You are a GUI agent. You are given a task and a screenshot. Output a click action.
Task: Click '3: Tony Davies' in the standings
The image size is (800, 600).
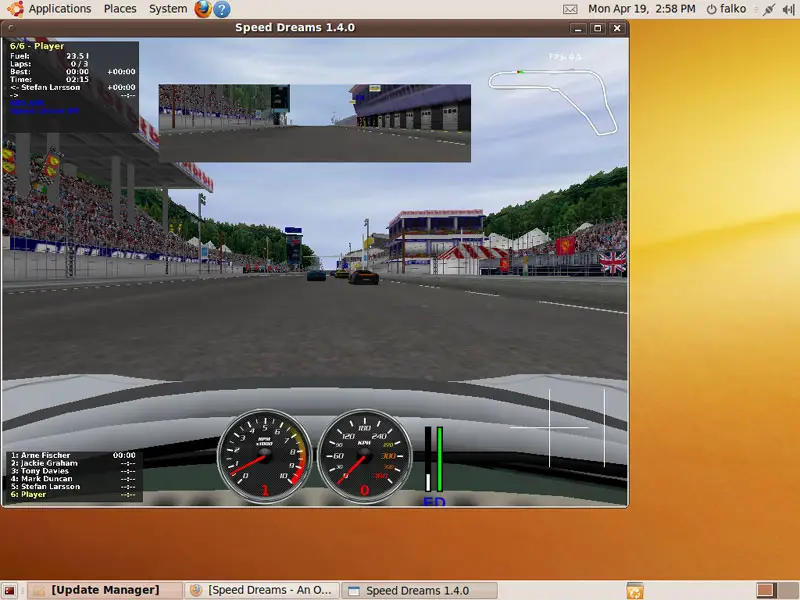click(40, 471)
